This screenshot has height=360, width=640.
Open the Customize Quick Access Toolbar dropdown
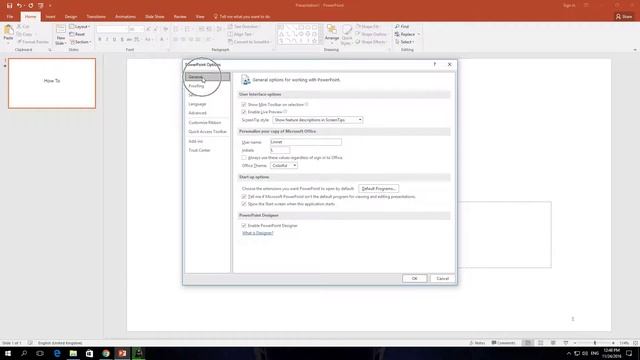pos(50,5)
